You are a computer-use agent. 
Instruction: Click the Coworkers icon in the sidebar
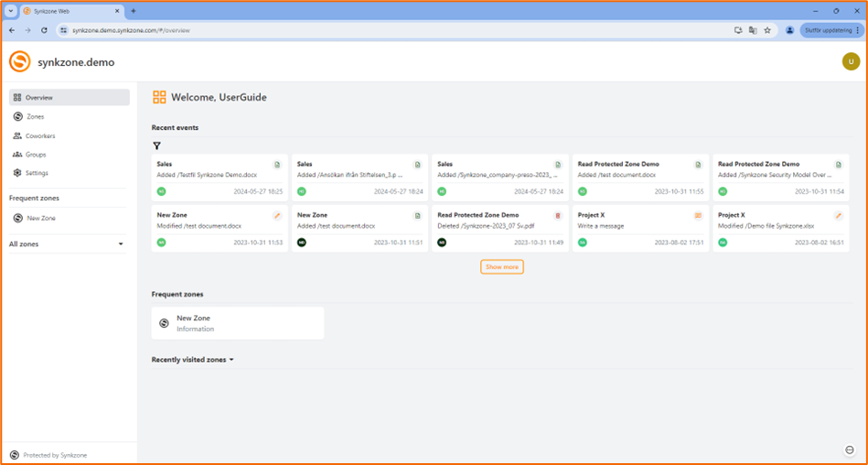click(17, 135)
